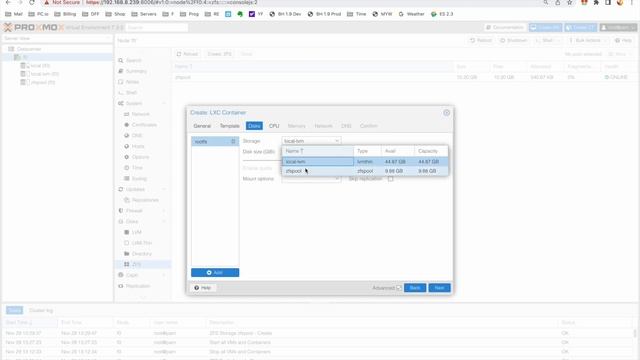
Task: Expand the Ceph menu section
Action: tap(164, 275)
